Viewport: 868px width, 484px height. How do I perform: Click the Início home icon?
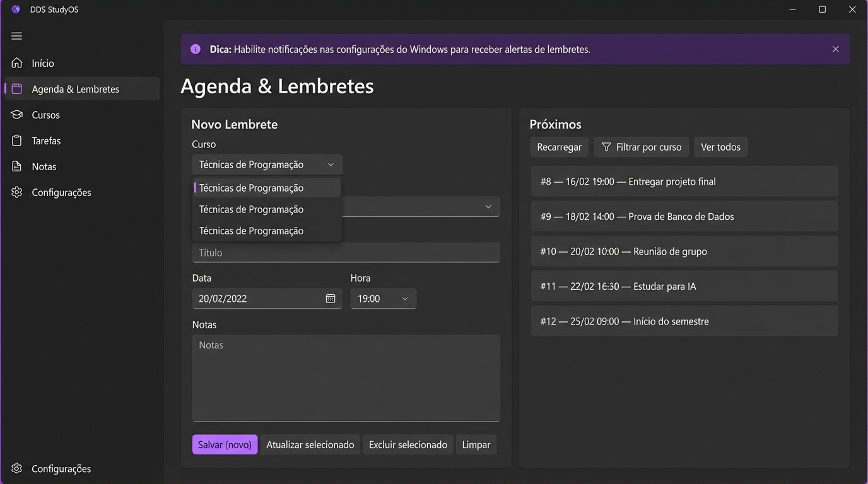[16, 62]
